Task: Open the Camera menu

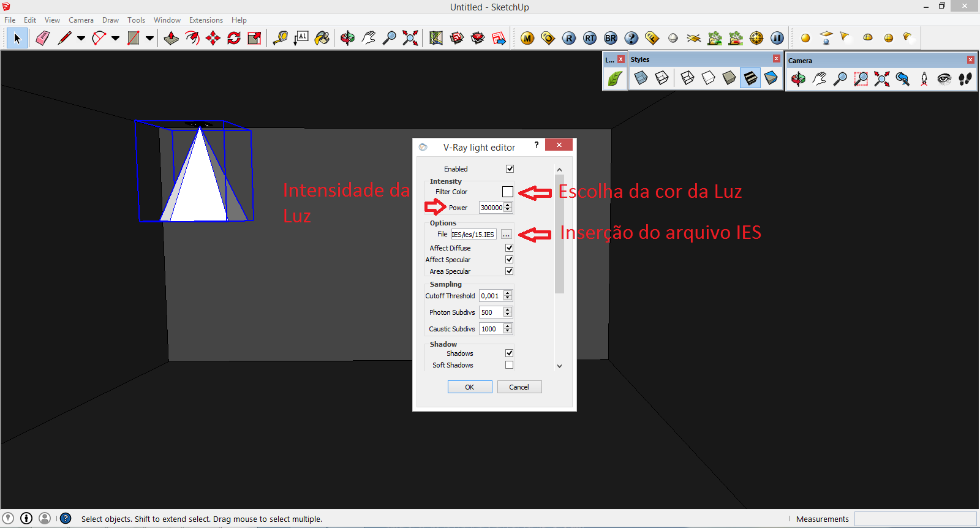Action: [81, 20]
